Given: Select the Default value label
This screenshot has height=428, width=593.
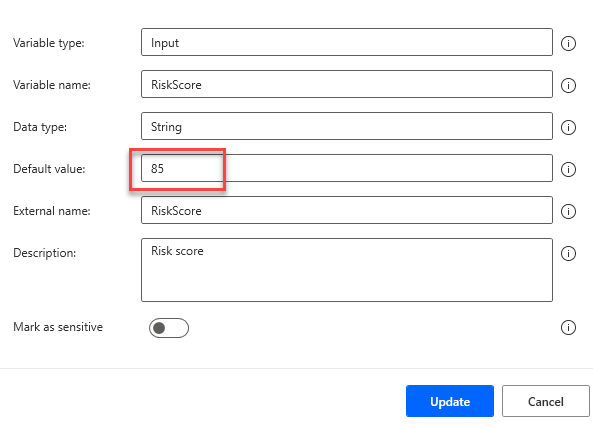Looking at the screenshot, I should 49,169.
